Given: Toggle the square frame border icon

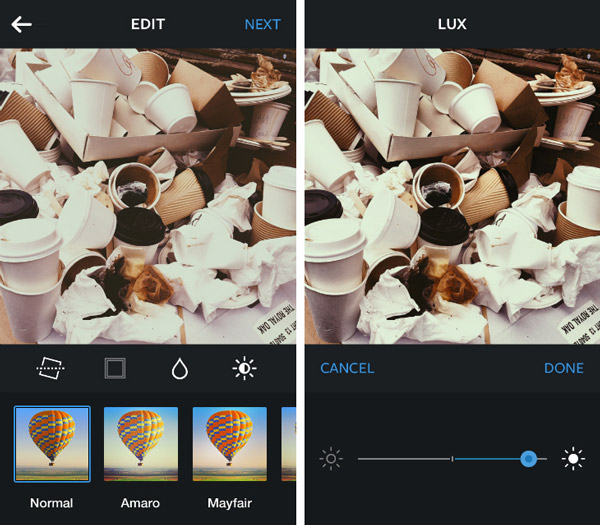Looking at the screenshot, I should (x=115, y=368).
